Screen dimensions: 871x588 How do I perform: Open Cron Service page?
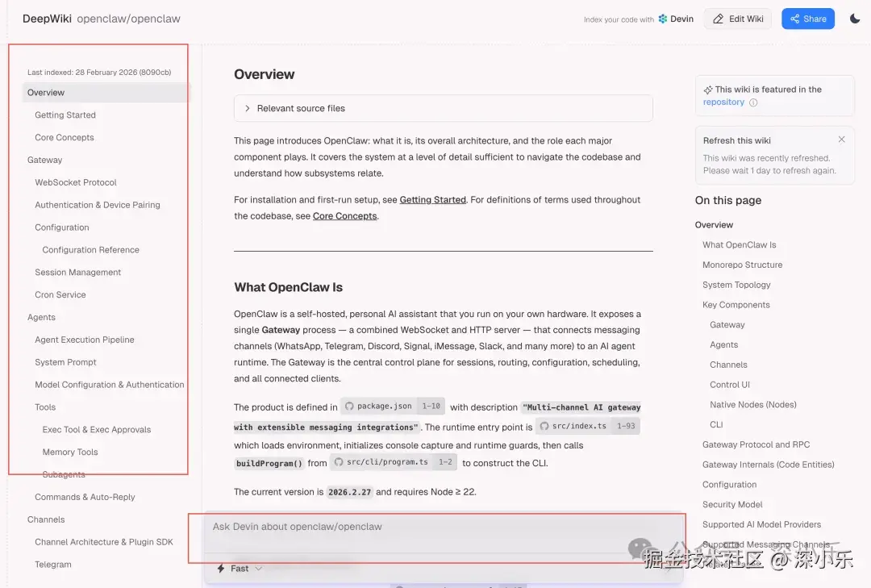click(x=60, y=294)
